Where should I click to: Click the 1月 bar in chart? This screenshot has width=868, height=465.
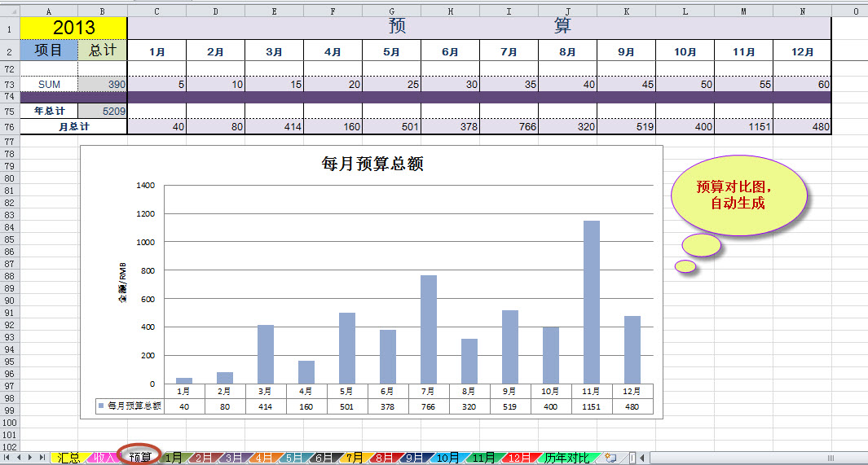(x=183, y=381)
